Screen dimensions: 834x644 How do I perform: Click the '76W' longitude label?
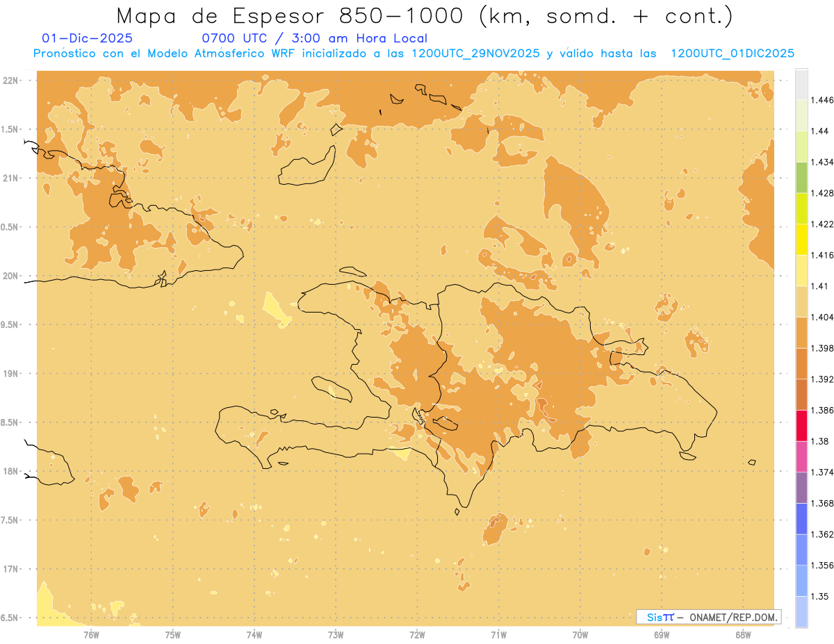91,634
